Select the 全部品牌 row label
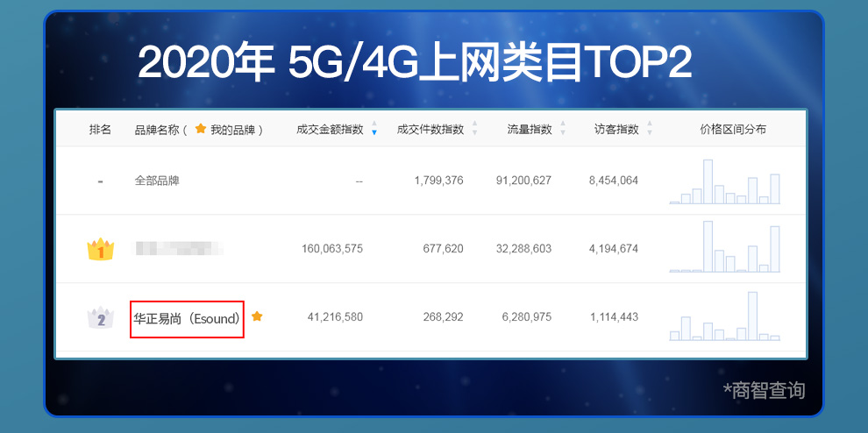 tap(157, 181)
